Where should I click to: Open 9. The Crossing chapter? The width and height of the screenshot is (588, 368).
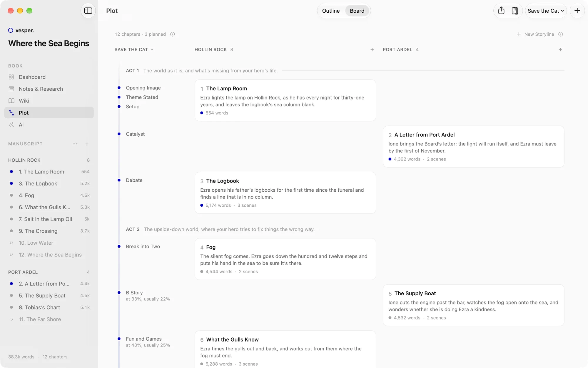[x=49, y=231]
